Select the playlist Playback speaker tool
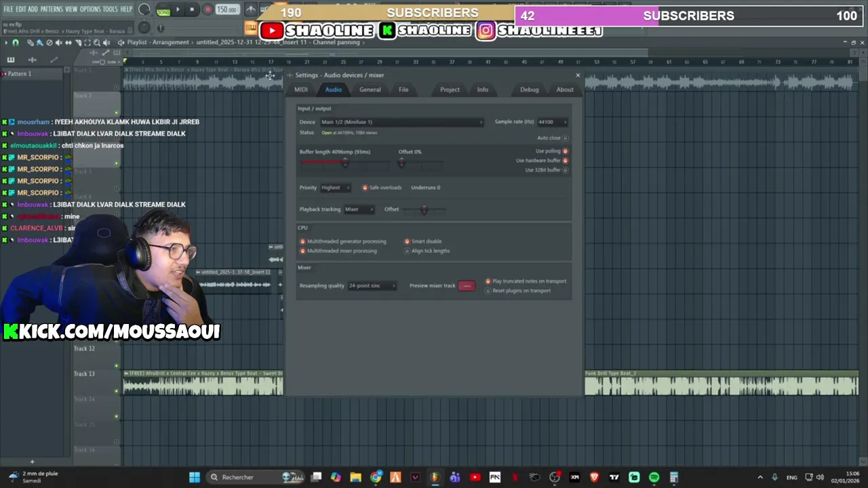 point(106,43)
